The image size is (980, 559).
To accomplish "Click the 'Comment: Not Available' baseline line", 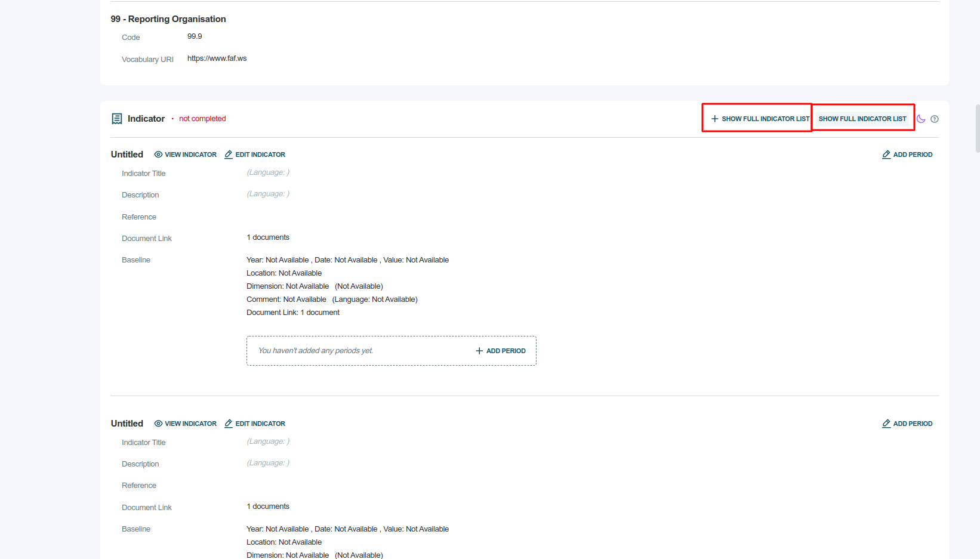I will (x=332, y=299).
